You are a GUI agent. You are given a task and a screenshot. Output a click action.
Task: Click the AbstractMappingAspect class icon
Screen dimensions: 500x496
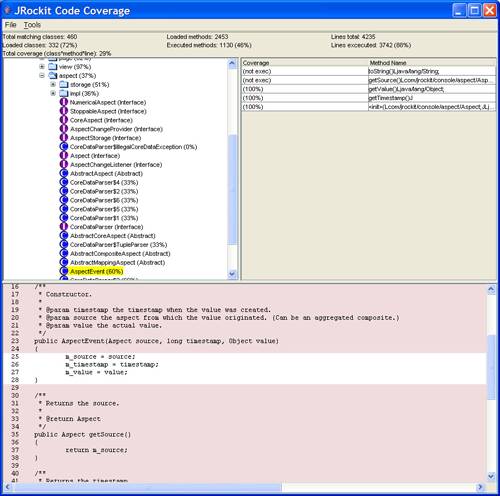pyautogui.click(x=64, y=262)
